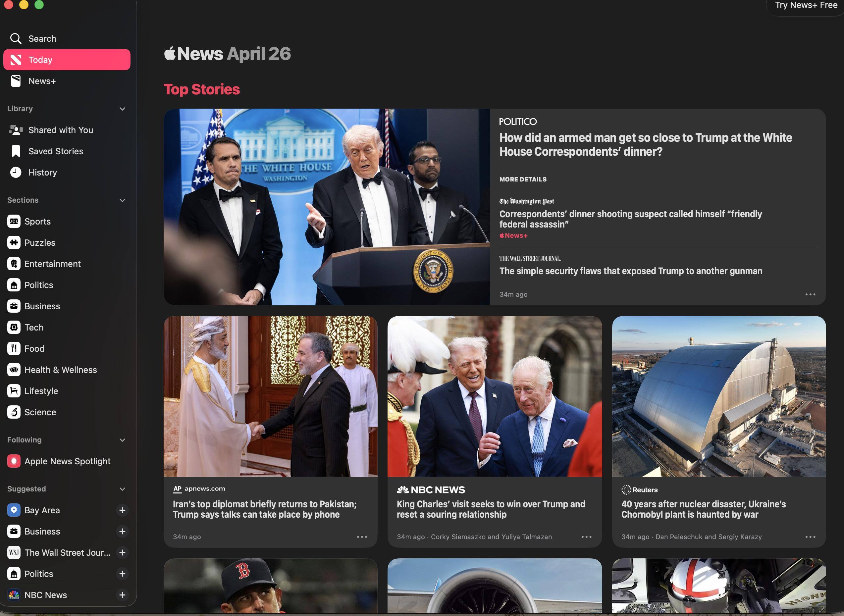
Task: Click the Health & Wellness lotus icon
Action: [14, 370]
